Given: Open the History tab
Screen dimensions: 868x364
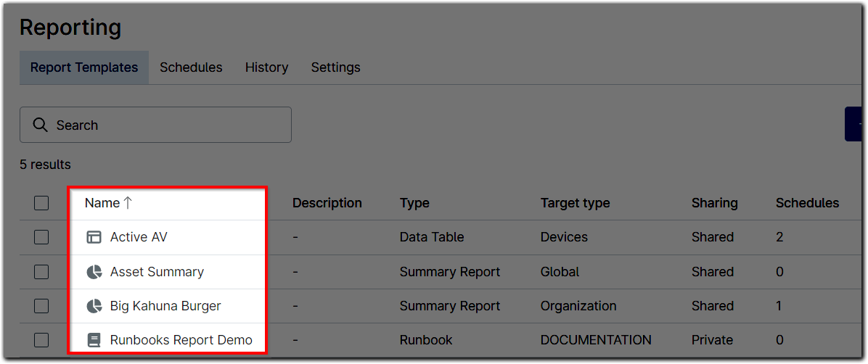Looking at the screenshot, I should [x=266, y=67].
